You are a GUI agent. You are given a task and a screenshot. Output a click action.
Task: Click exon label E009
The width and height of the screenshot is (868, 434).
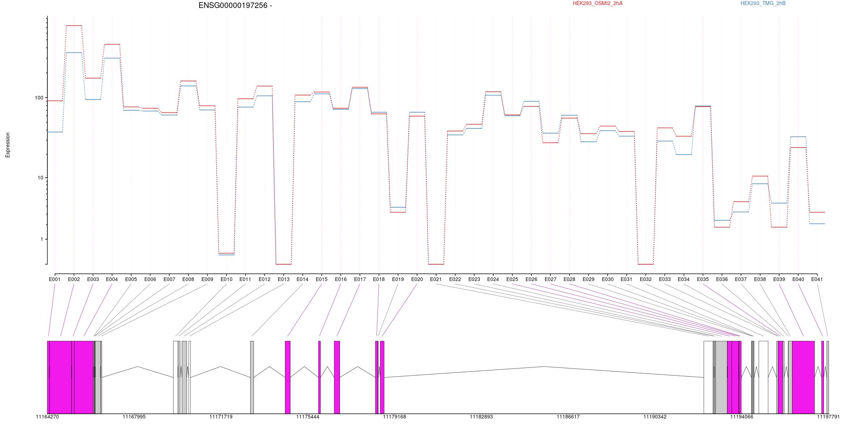tap(207, 280)
